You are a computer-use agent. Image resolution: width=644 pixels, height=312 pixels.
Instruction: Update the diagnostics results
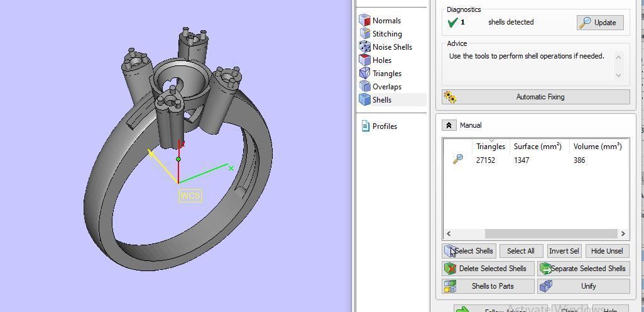point(600,23)
